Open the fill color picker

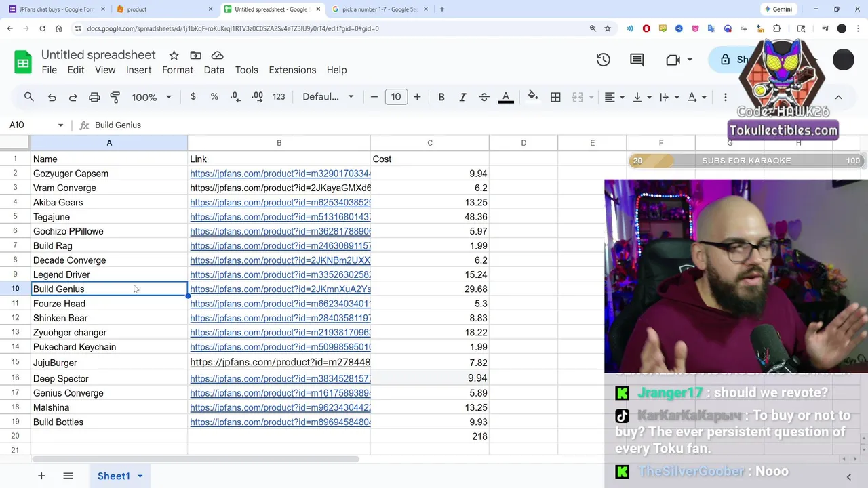[x=533, y=97]
